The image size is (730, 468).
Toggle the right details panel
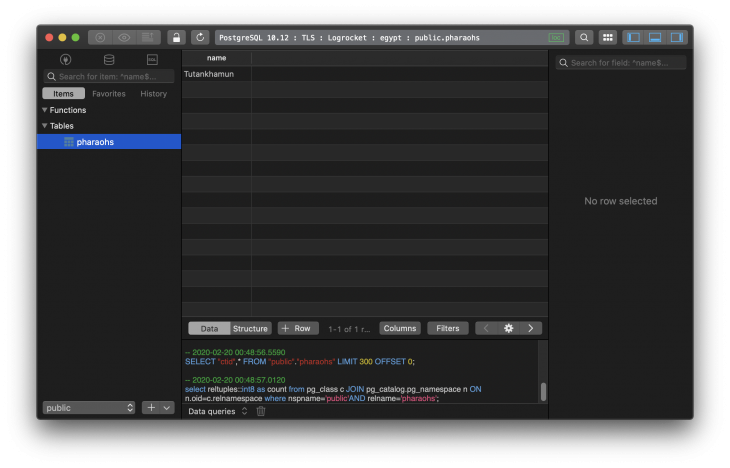pyautogui.click(x=677, y=37)
